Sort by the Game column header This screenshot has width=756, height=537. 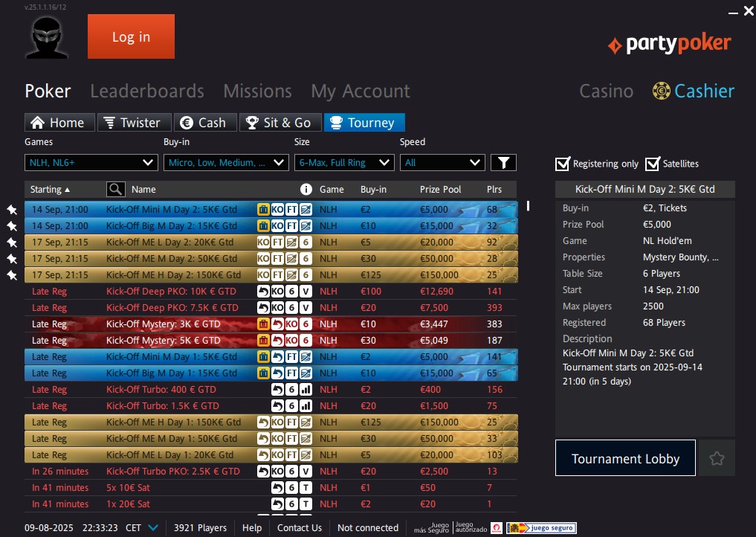pyautogui.click(x=332, y=189)
